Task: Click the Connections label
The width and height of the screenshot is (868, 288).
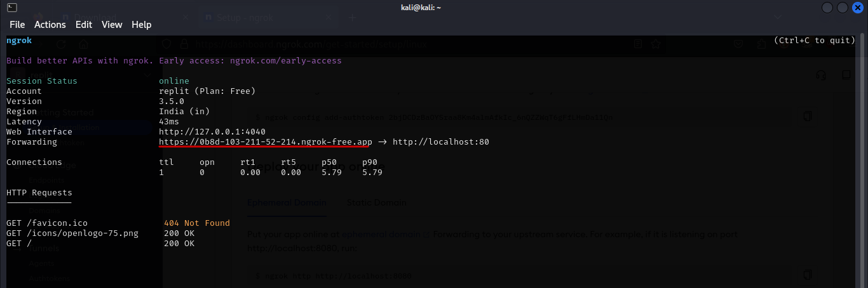Action: [34, 162]
